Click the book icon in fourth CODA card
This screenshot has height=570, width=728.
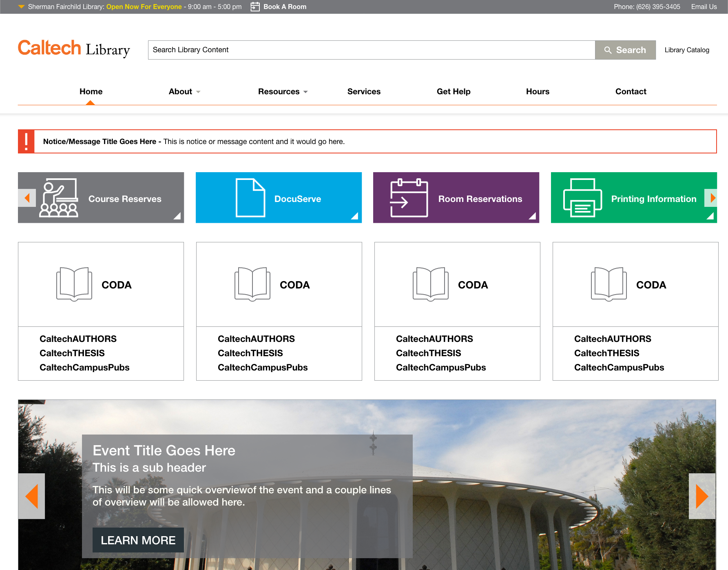[609, 284]
